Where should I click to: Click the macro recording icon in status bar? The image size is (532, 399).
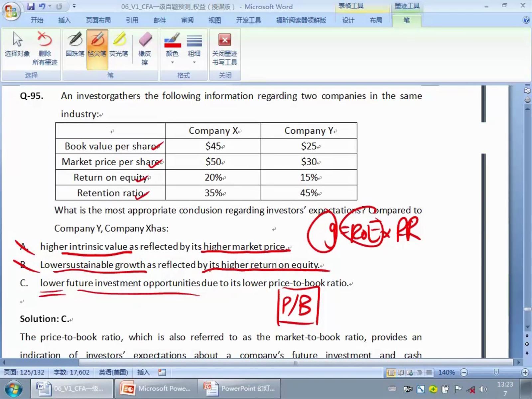coord(162,372)
